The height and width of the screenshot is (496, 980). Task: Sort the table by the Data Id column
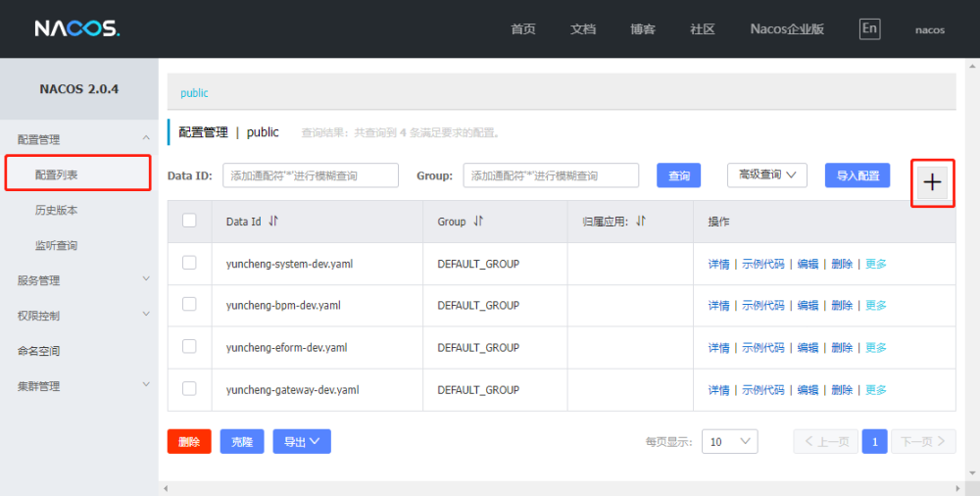[273, 222]
